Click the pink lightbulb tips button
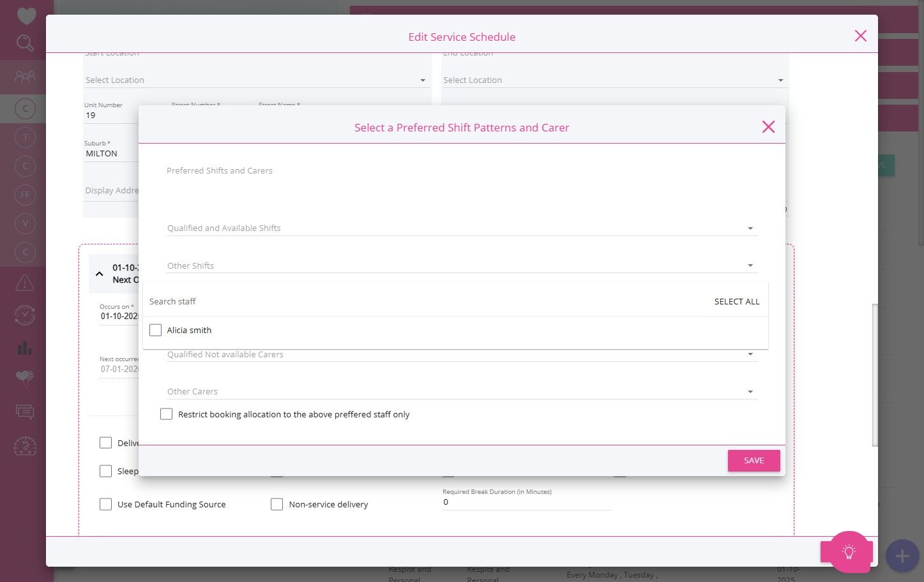 [849, 552]
